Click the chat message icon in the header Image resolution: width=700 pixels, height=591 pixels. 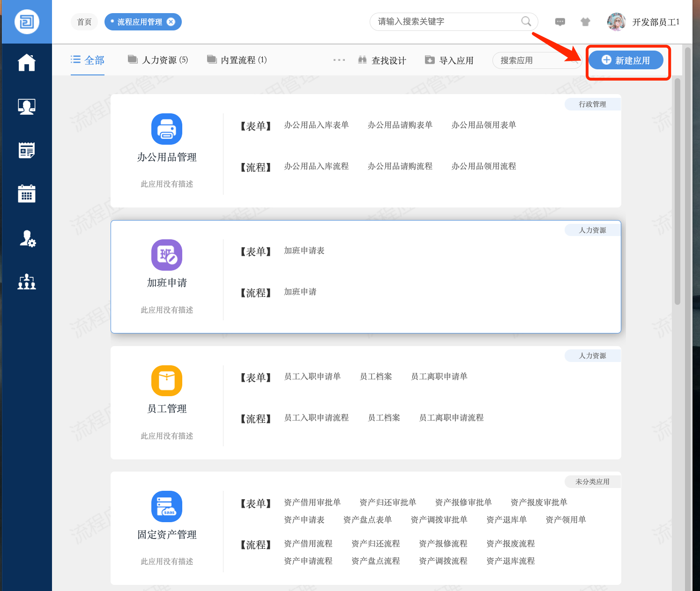click(x=560, y=22)
